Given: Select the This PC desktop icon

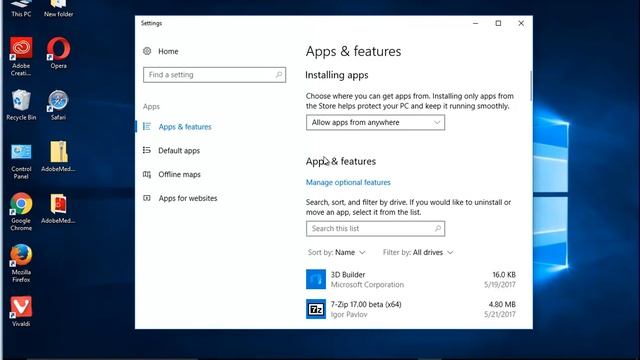Looking at the screenshot, I should [21, 9].
